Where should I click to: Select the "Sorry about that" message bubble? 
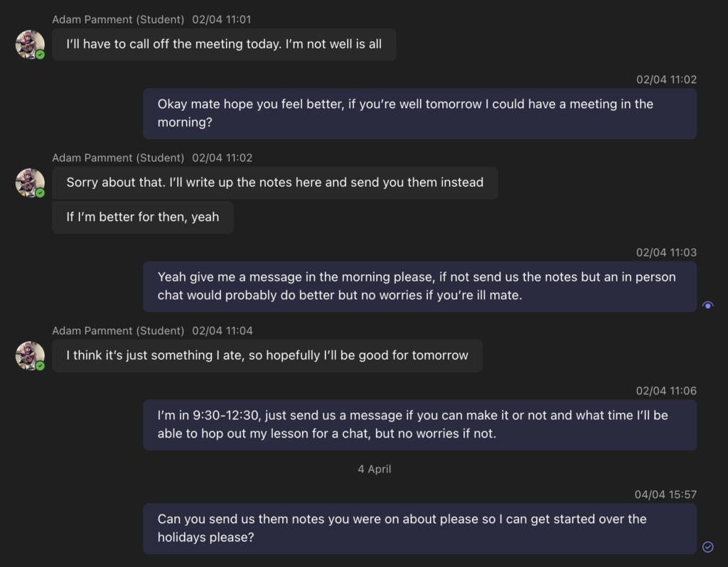(x=274, y=183)
